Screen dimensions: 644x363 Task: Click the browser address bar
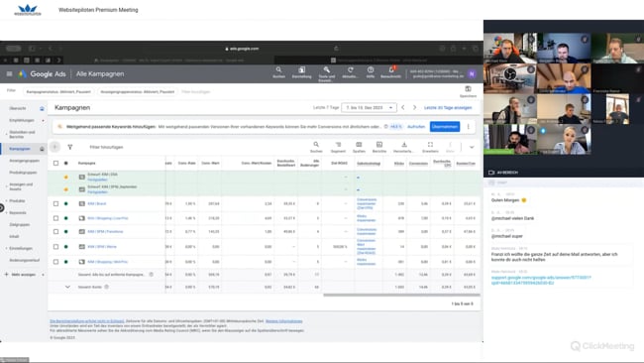(243, 49)
